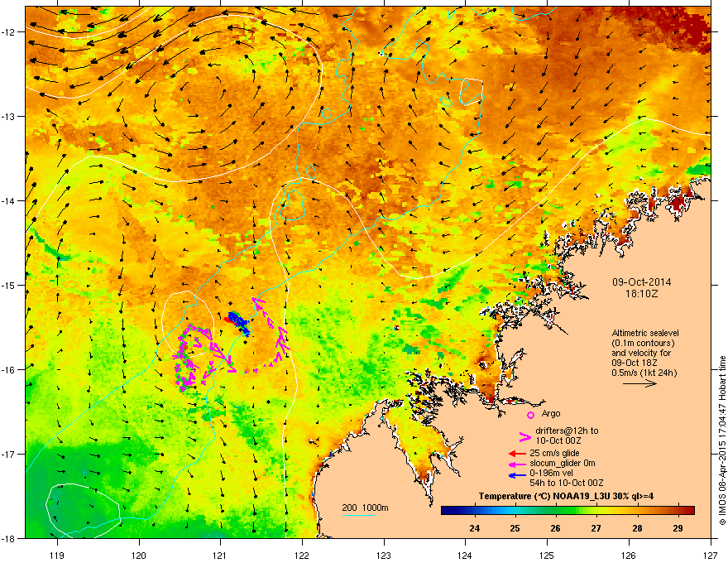Click the longitude label 122
This screenshot has width=728, height=563.
(302, 555)
